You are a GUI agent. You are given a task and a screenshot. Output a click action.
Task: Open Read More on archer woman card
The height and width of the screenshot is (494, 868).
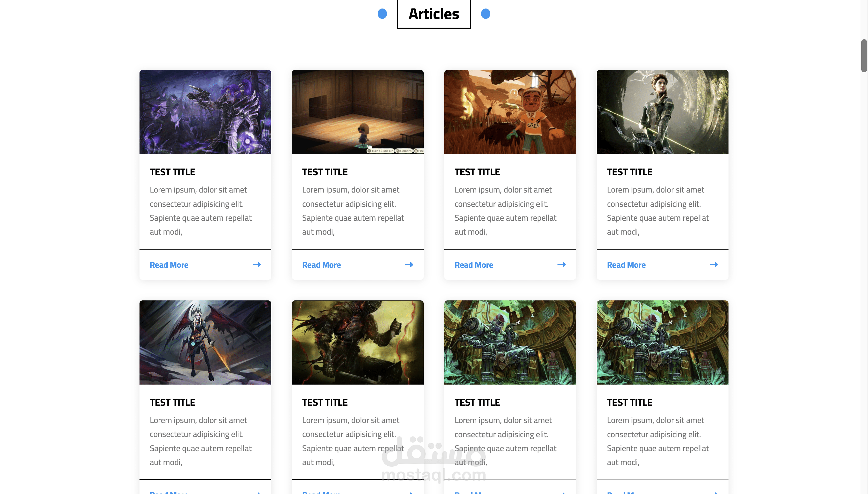coord(626,265)
